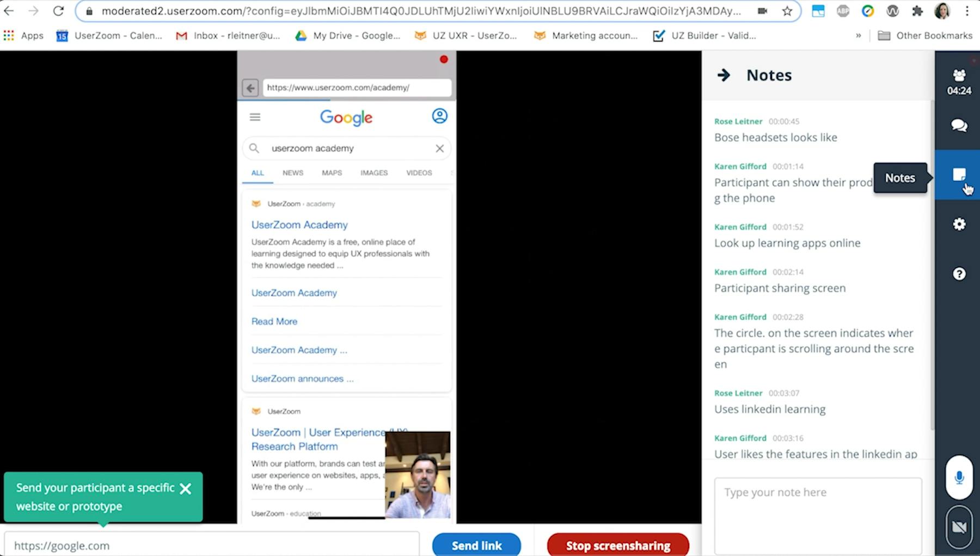Click the shared phone URL bar

(357, 88)
